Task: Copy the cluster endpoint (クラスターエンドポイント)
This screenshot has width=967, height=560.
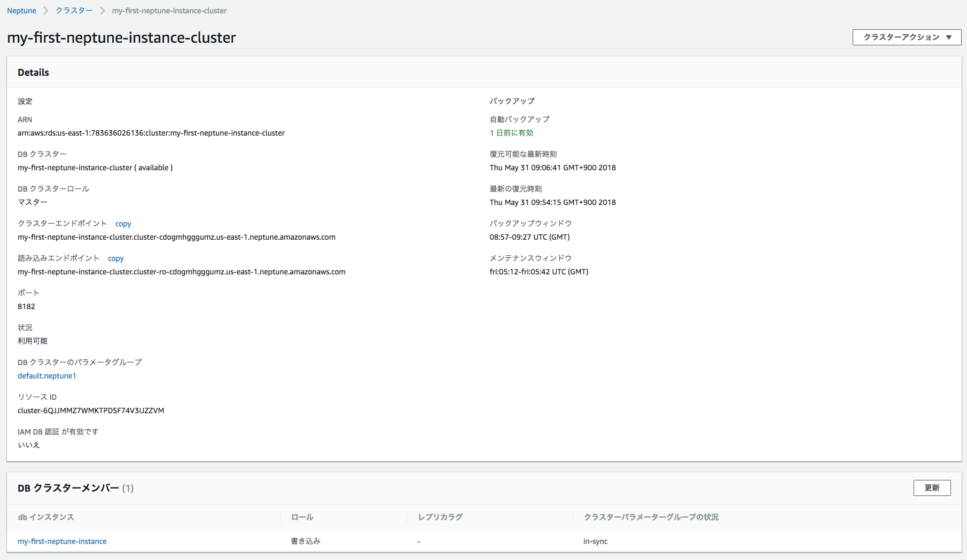Action: click(x=123, y=224)
